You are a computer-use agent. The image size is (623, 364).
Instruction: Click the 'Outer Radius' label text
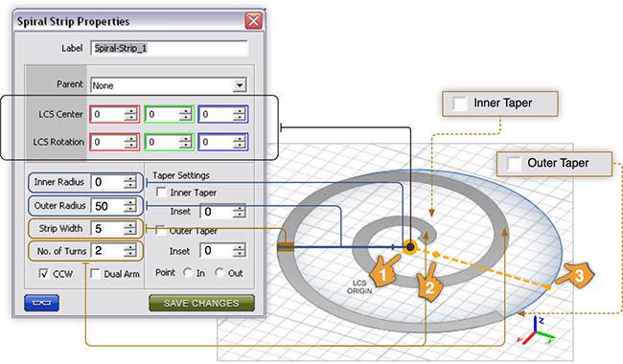pos(60,205)
